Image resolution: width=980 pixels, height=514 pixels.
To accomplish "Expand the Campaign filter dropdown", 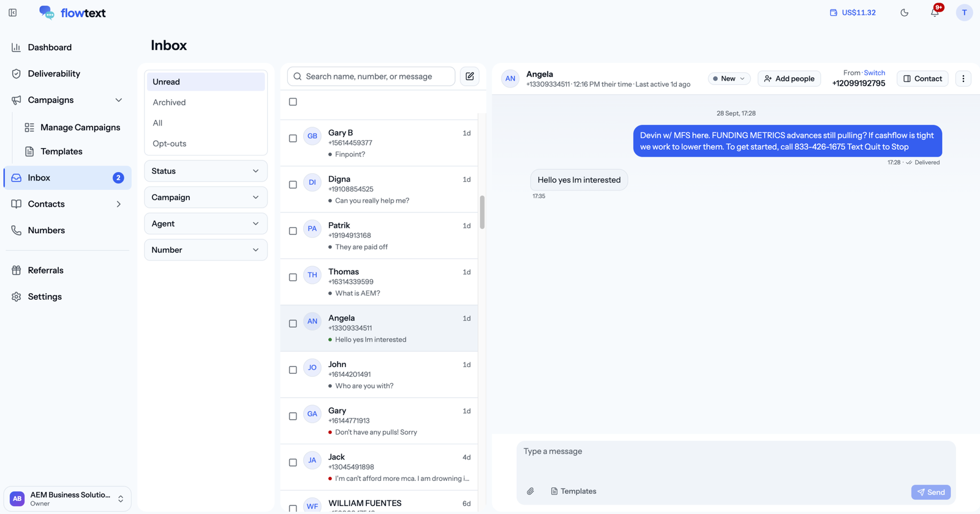I will (x=206, y=198).
